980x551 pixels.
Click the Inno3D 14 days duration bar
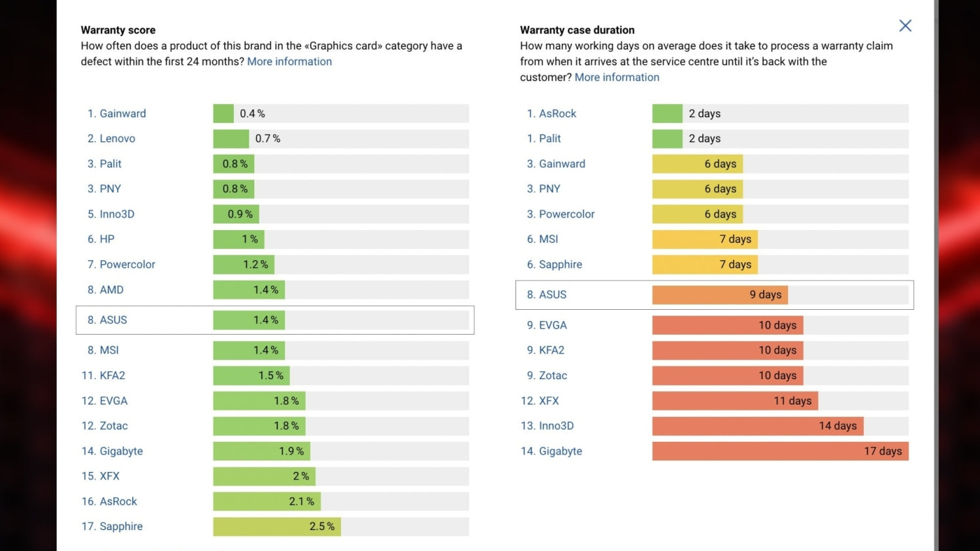click(757, 426)
